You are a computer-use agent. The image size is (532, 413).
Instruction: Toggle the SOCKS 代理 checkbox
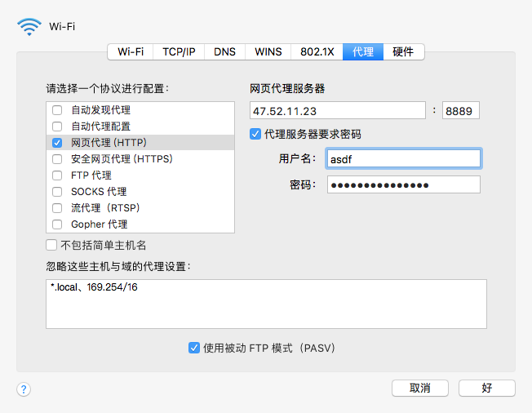tap(57, 192)
